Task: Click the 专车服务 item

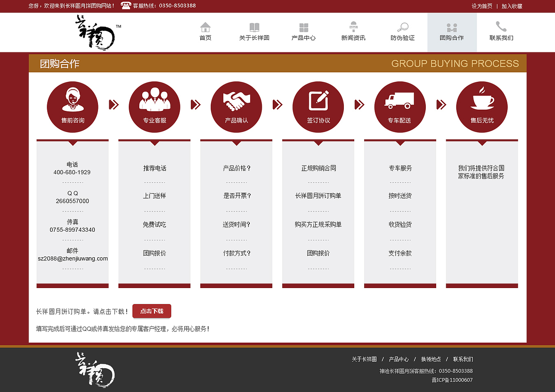Action: [x=400, y=168]
